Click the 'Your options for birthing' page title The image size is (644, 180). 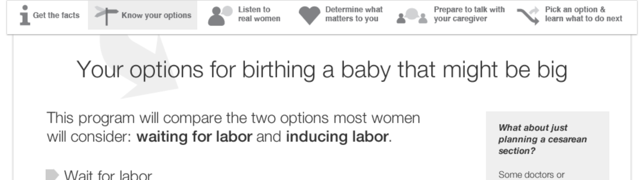(x=322, y=70)
